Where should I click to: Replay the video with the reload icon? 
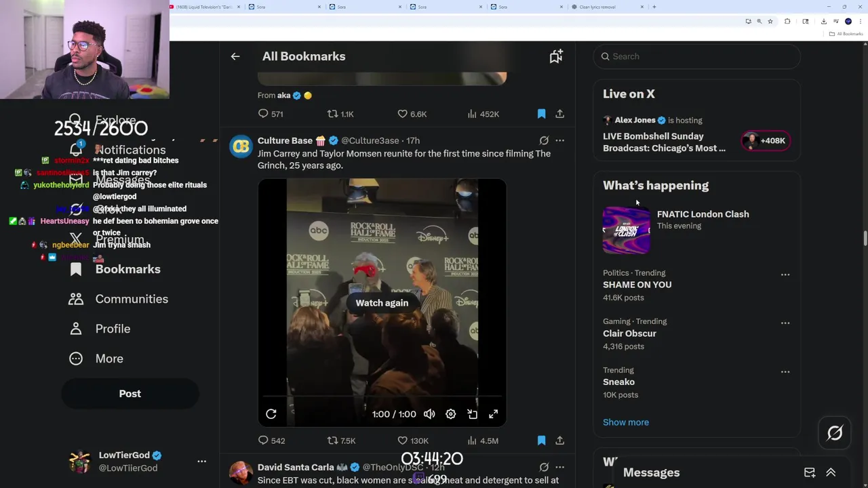tap(271, 414)
